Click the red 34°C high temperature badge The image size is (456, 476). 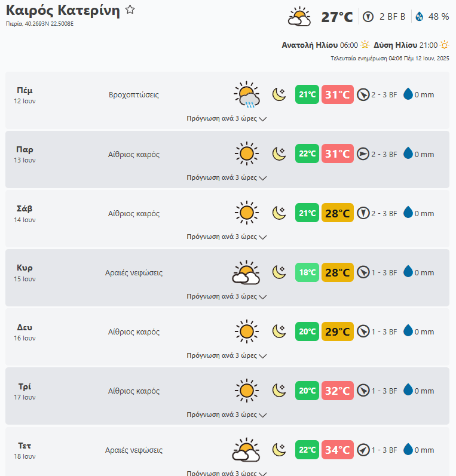338,450
